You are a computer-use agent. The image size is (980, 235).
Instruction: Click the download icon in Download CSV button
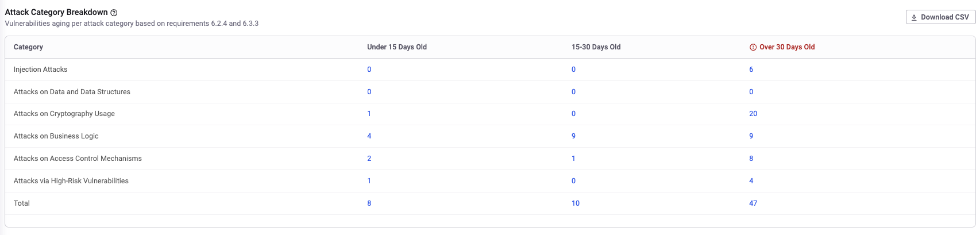point(914,17)
